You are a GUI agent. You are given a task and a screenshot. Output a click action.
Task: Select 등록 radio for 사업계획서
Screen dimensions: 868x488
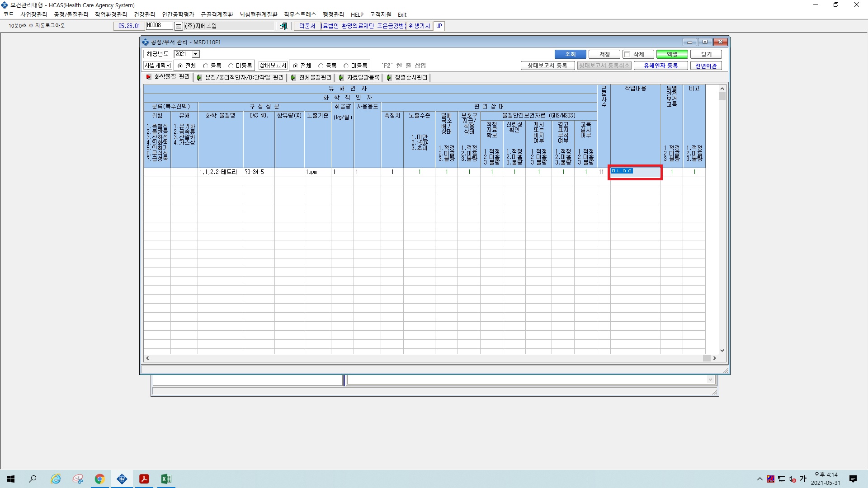pos(205,66)
